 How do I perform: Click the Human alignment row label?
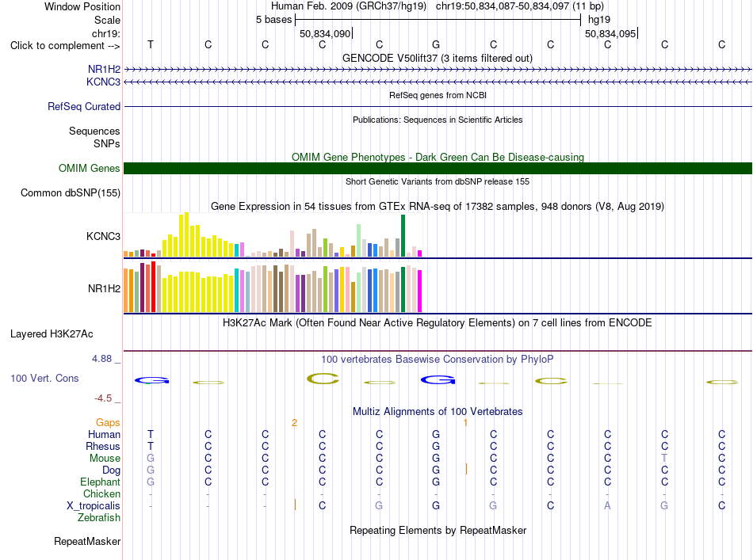(104, 434)
